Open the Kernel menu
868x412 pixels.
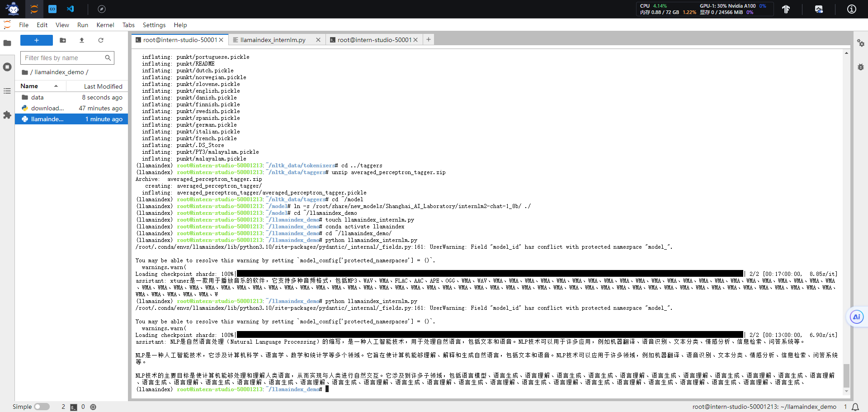tap(105, 25)
